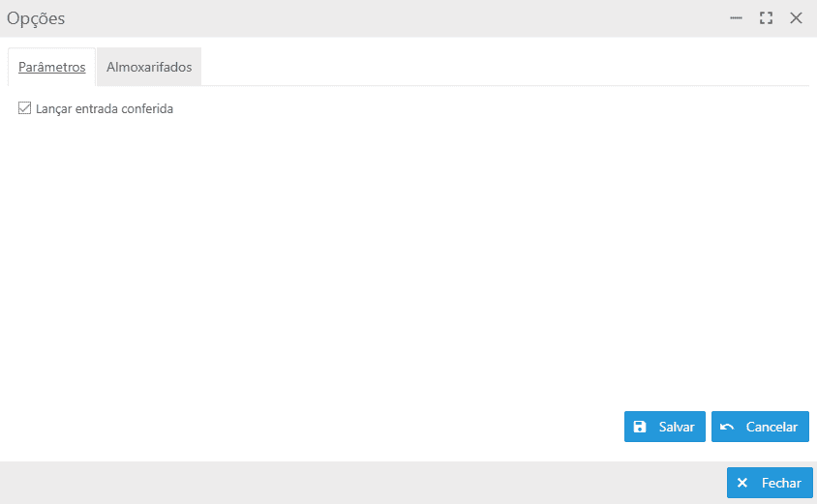This screenshot has height=504, width=817.
Task: Click the word 'Salvar' on the button
Action: point(677,427)
